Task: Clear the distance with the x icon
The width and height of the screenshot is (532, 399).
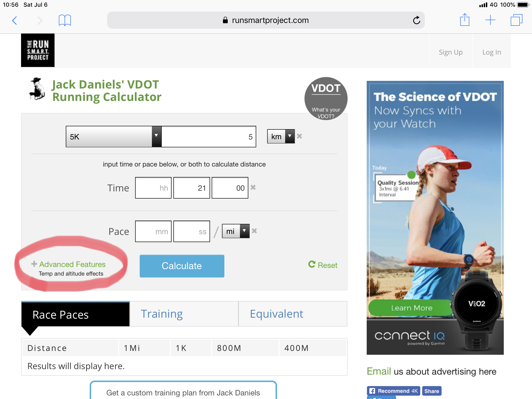Action: point(299,136)
